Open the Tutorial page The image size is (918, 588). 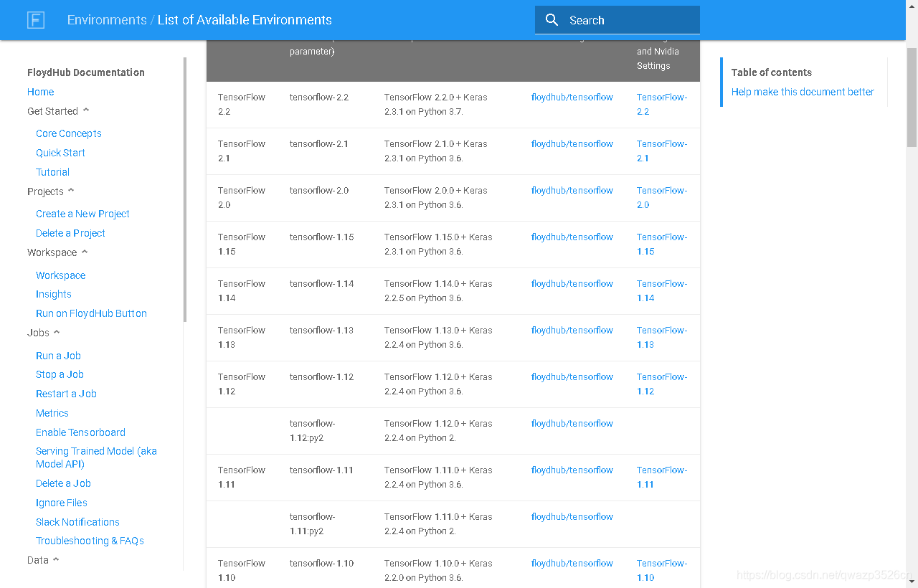click(52, 172)
